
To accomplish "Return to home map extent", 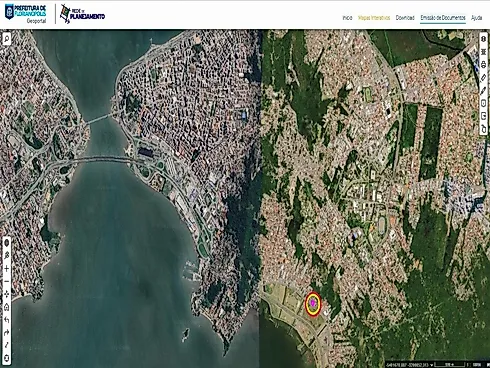I will click(x=6, y=307).
